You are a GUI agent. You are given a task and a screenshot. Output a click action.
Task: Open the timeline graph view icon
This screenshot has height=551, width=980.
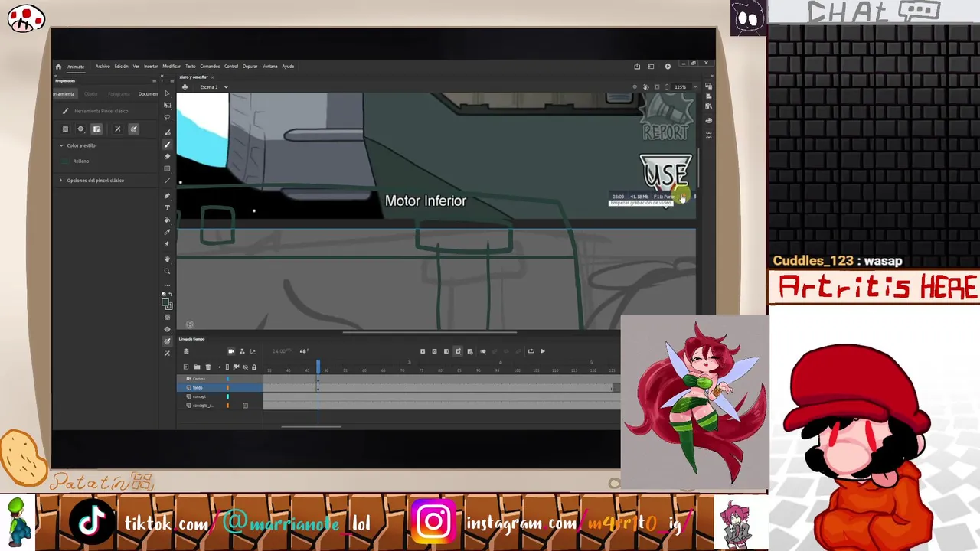[x=253, y=351]
